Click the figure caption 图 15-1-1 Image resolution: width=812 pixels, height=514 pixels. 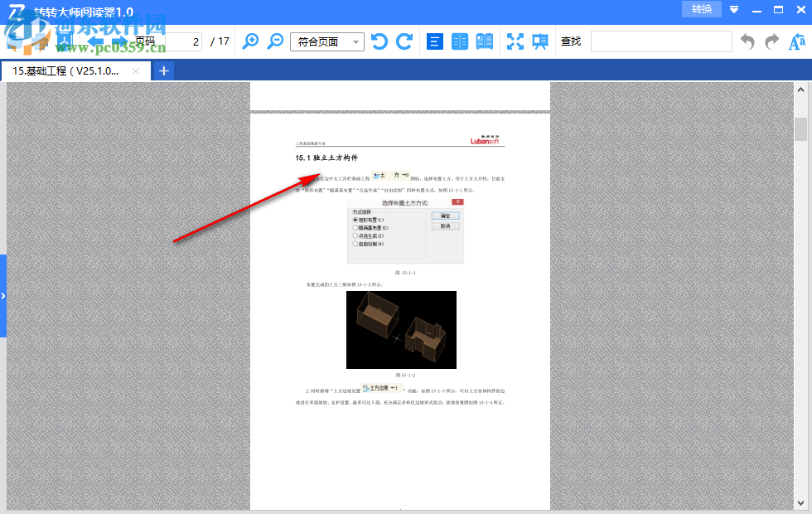[405, 273]
